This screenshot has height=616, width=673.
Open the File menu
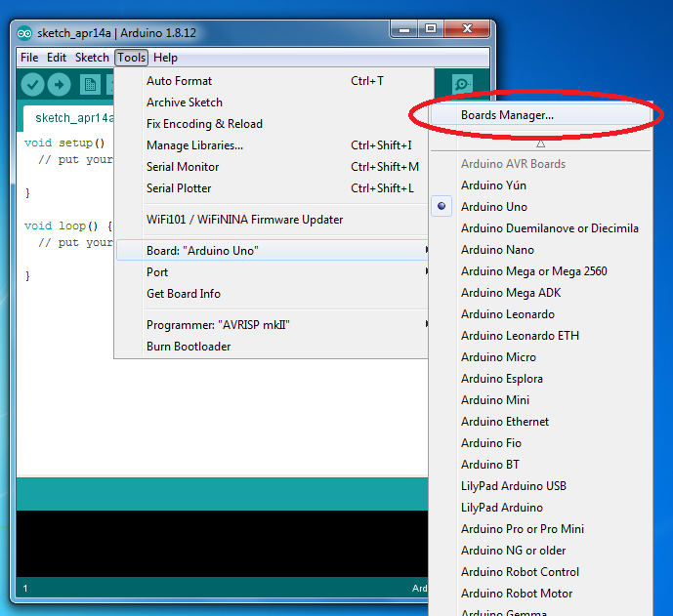point(29,58)
